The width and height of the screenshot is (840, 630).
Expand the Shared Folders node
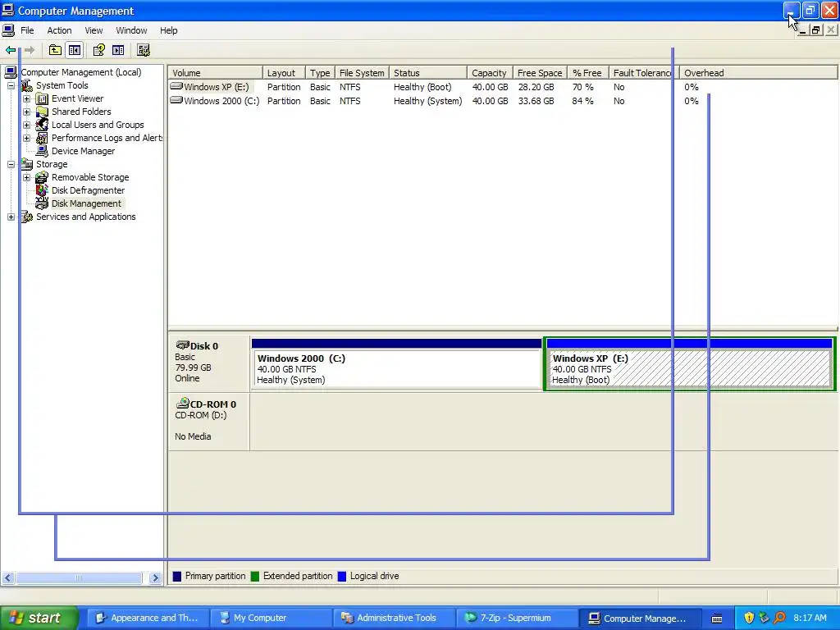pyautogui.click(x=27, y=112)
